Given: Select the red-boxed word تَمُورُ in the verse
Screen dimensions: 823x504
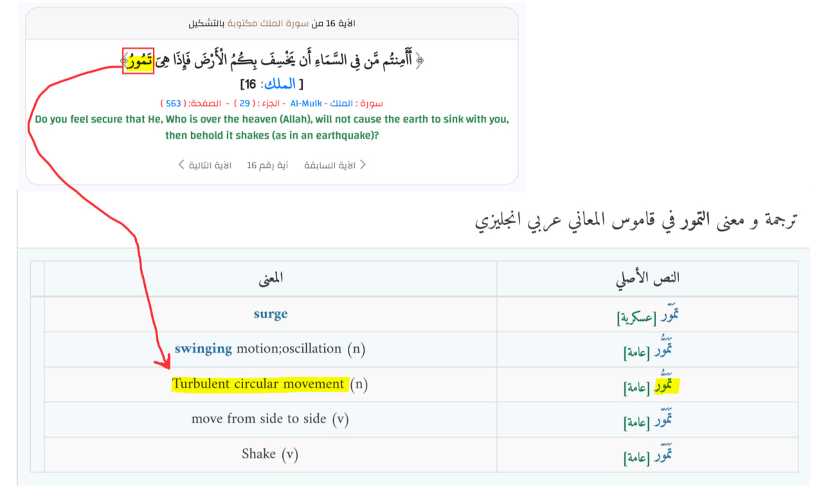Looking at the screenshot, I should (138, 60).
